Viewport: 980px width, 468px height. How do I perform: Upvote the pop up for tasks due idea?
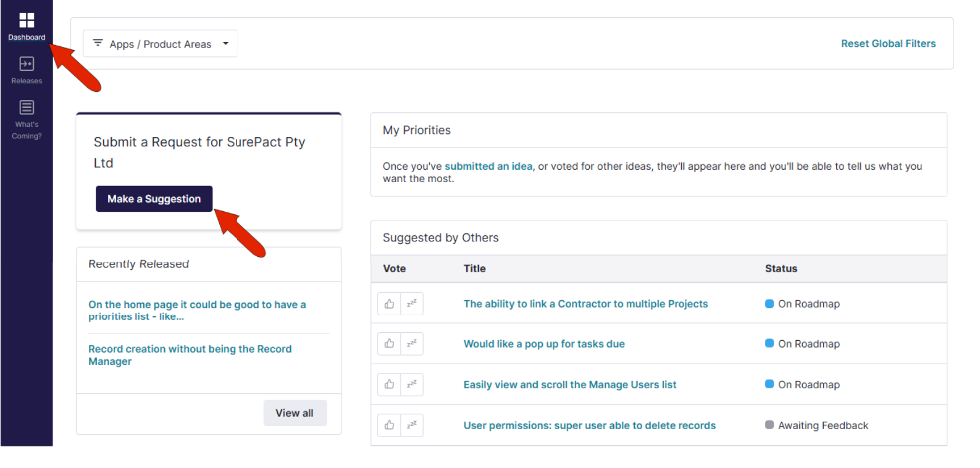(x=389, y=343)
